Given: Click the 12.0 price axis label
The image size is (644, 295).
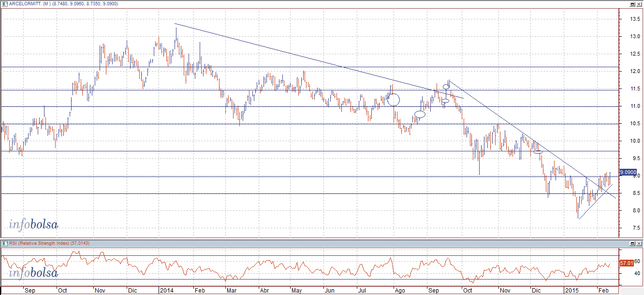Looking at the screenshot, I should pos(635,72).
